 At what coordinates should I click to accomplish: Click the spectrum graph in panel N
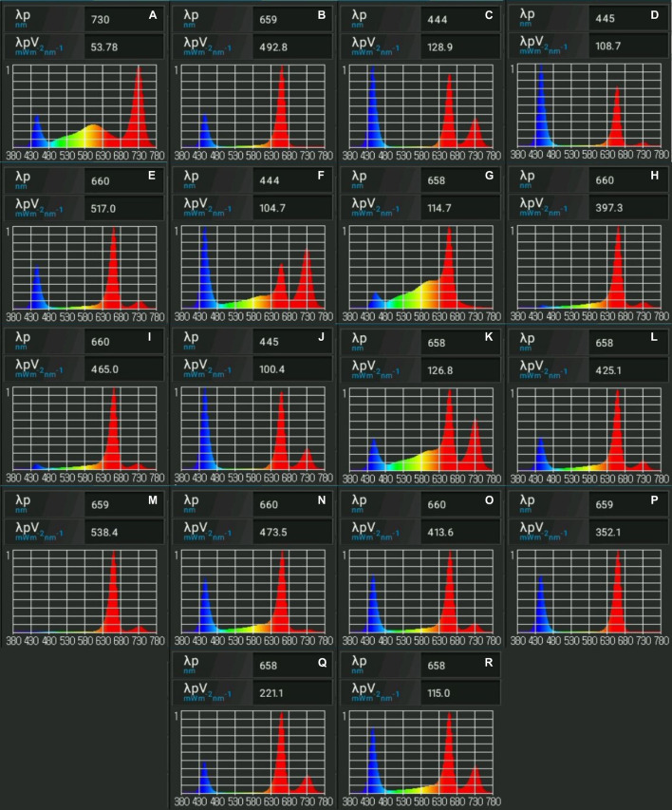[x=255, y=591]
